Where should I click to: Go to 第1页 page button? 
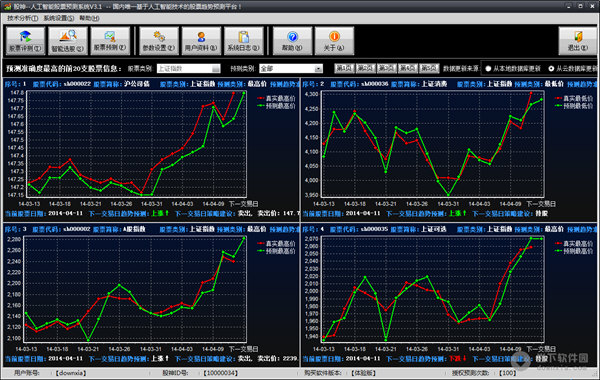pos(344,68)
